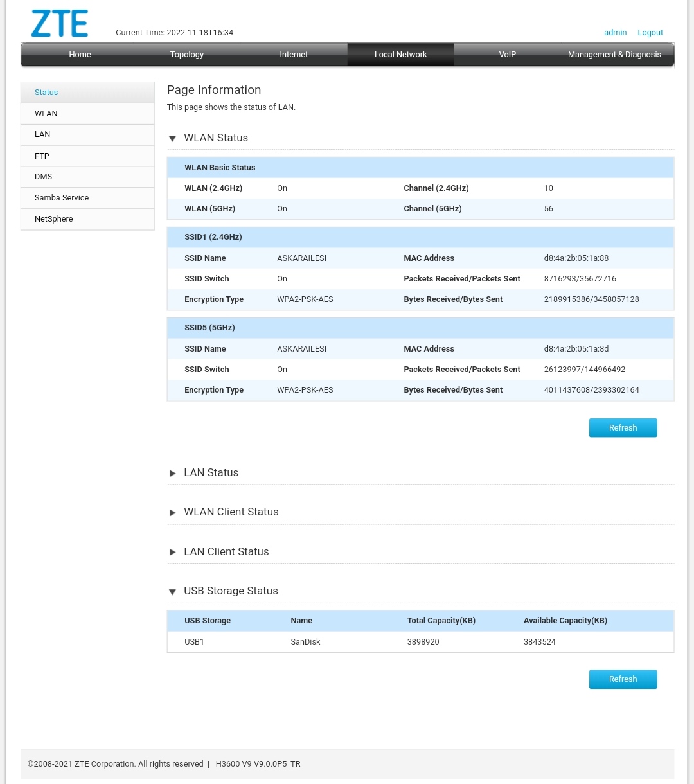Click SSID5 packets value 26123997/144966492

(x=584, y=370)
